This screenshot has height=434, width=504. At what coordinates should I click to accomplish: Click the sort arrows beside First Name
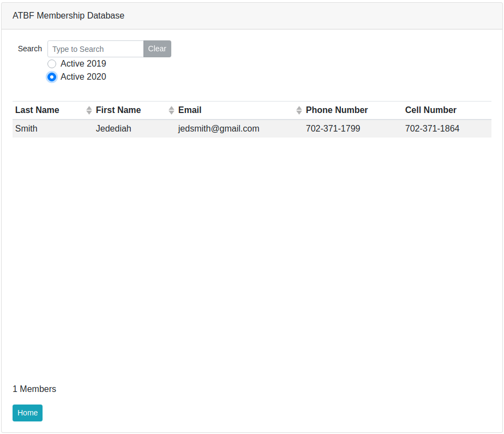coord(171,110)
